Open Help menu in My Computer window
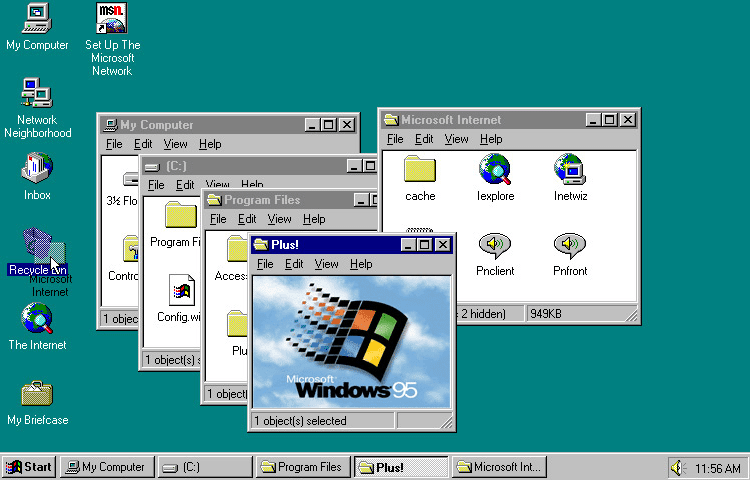 click(x=210, y=144)
